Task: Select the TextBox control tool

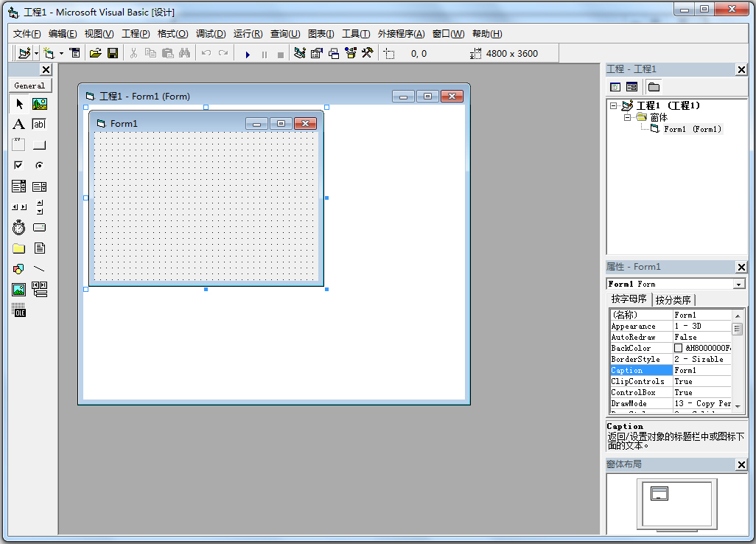Action: [39, 124]
